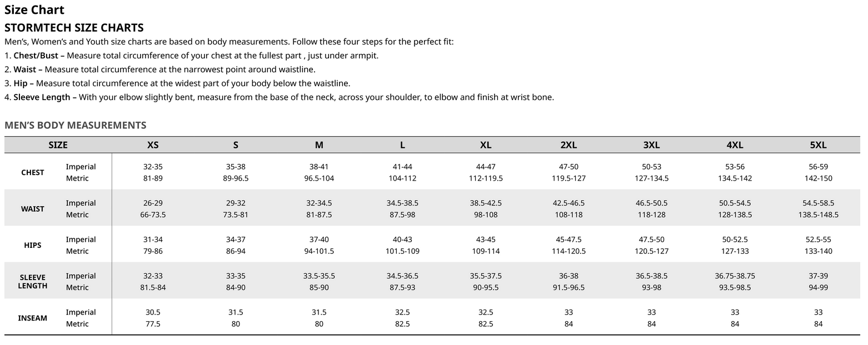
Task: Click the 4XL sleeve value 36.75-38.75
Action: pyautogui.click(x=735, y=276)
